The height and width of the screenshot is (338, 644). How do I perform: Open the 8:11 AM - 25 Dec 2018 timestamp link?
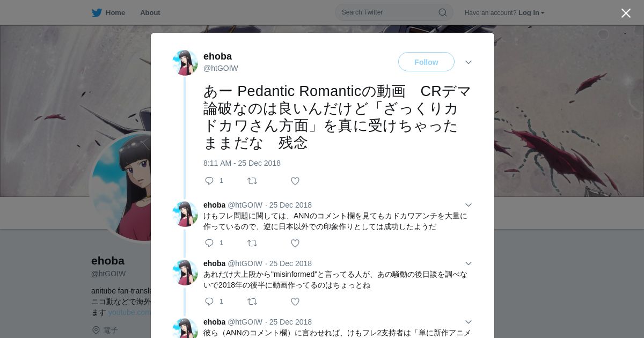[x=242, y=163]
